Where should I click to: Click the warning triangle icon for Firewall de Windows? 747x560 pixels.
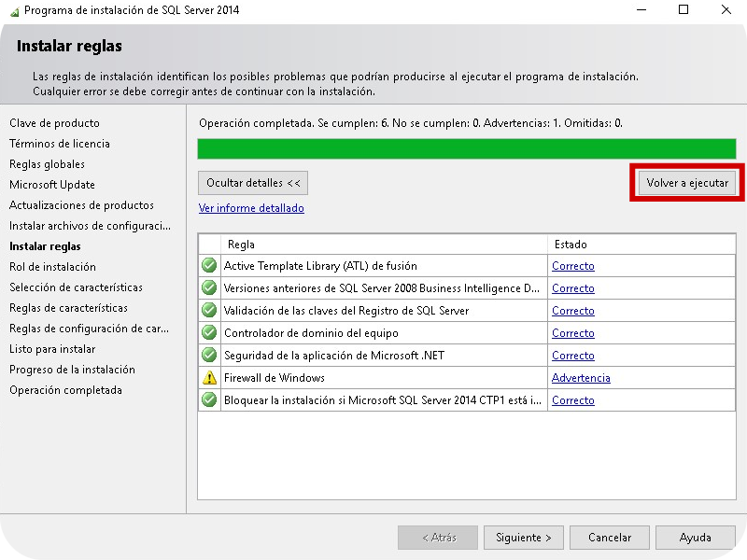coord(209,377)
